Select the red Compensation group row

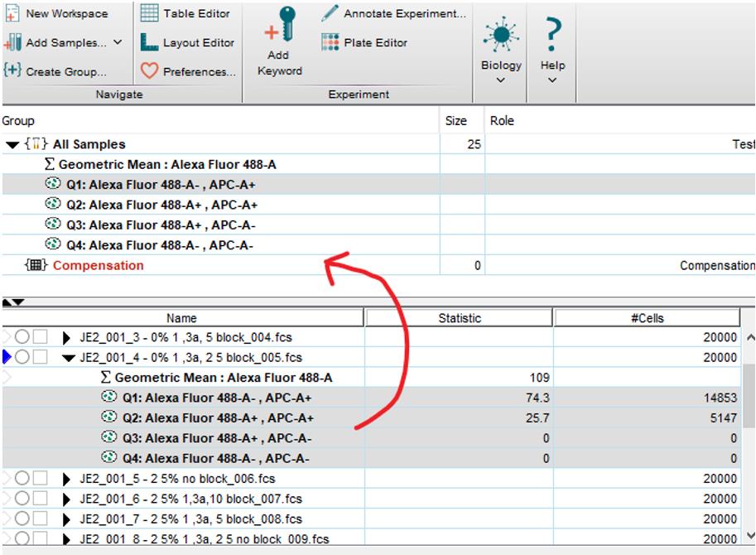378,265
